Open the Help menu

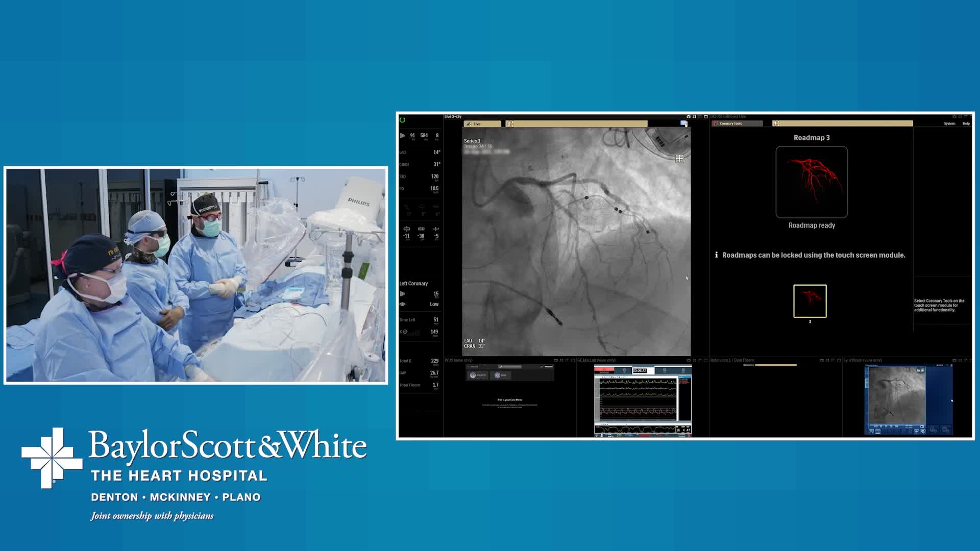[966, 123]
